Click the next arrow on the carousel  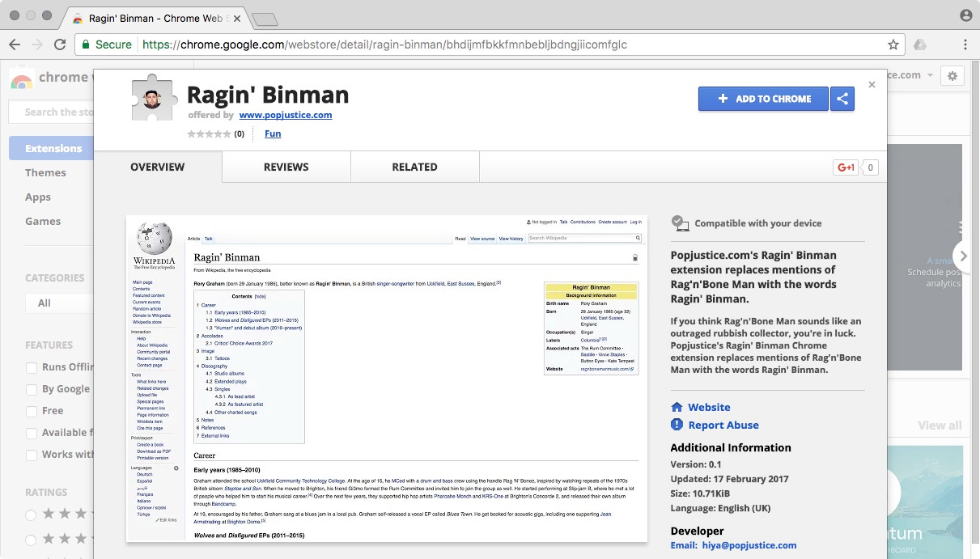point(963,256)
